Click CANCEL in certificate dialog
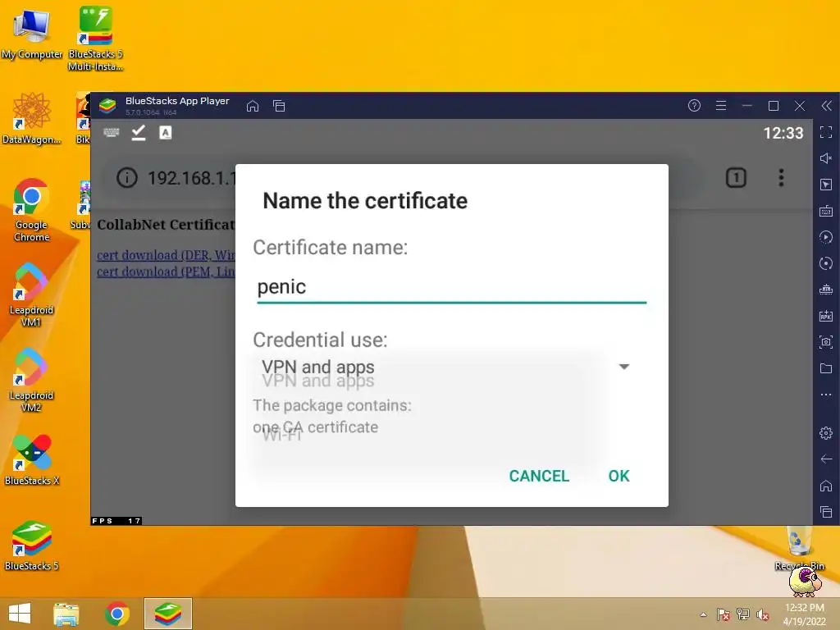The width and height of the screenshot is (840, 630). [x=539, y=476]
